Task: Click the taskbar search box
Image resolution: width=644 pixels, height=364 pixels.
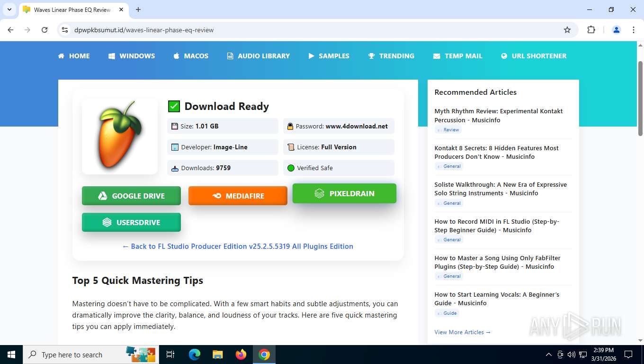Action: click(x=90, y=355)
